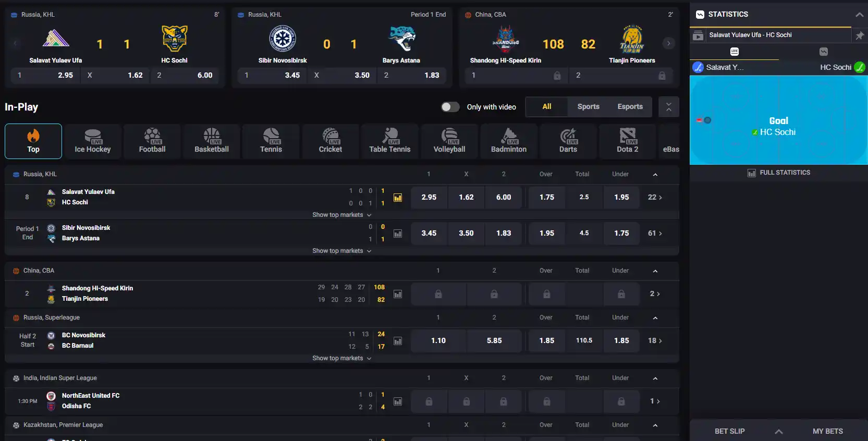Image resolution: width=868 pixels, height=441 pixels.
Task: Collapse the India, Indian Super League section
Action: (655, 378)
